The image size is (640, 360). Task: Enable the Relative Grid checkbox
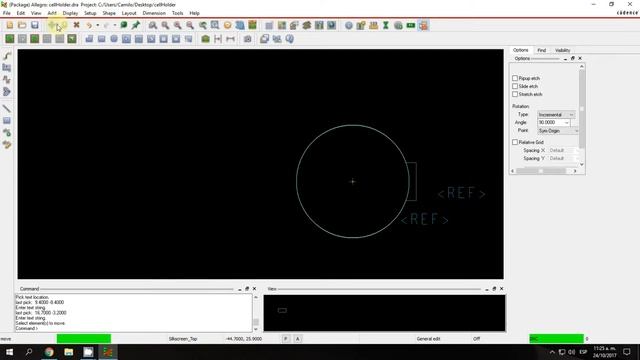pos(515,142)
